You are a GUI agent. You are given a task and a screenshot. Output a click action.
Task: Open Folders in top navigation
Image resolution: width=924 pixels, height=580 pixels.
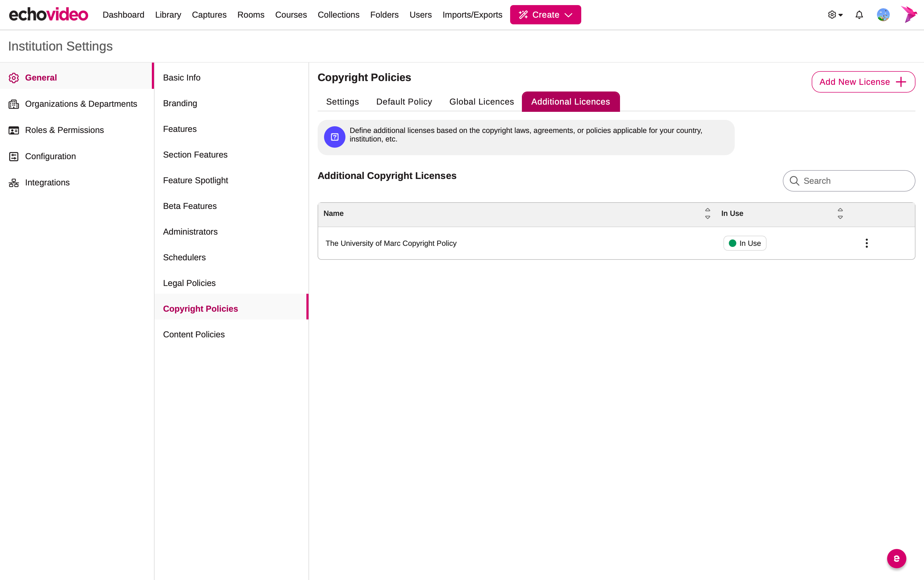click(384, 14)
